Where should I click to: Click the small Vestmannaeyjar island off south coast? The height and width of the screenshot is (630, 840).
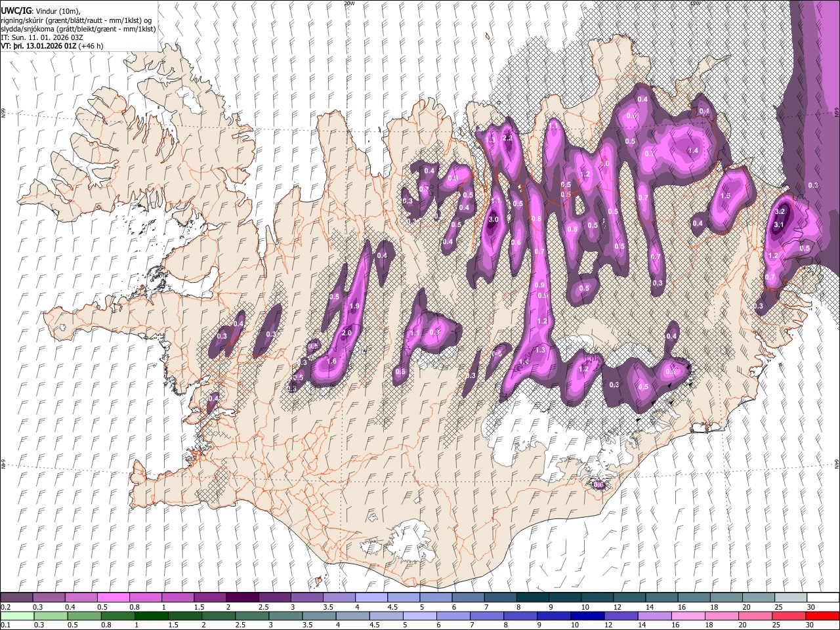click(x=320, y=580)
